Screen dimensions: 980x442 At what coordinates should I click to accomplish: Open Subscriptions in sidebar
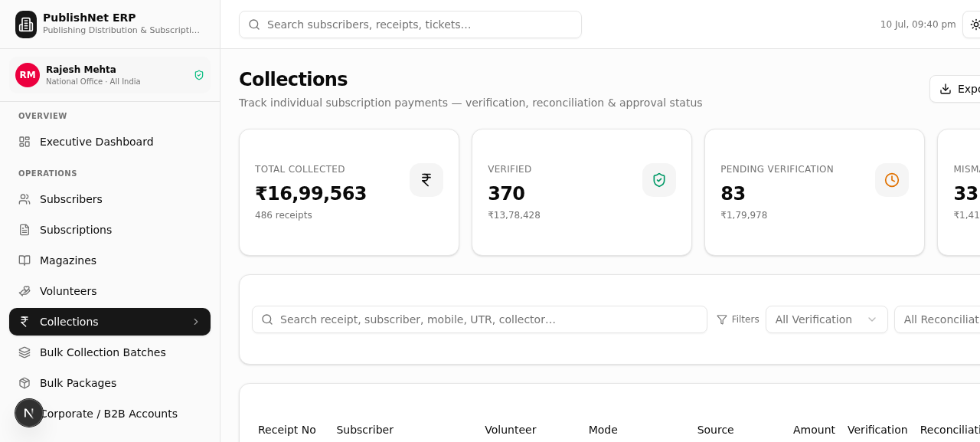click(x=109, y=230)
